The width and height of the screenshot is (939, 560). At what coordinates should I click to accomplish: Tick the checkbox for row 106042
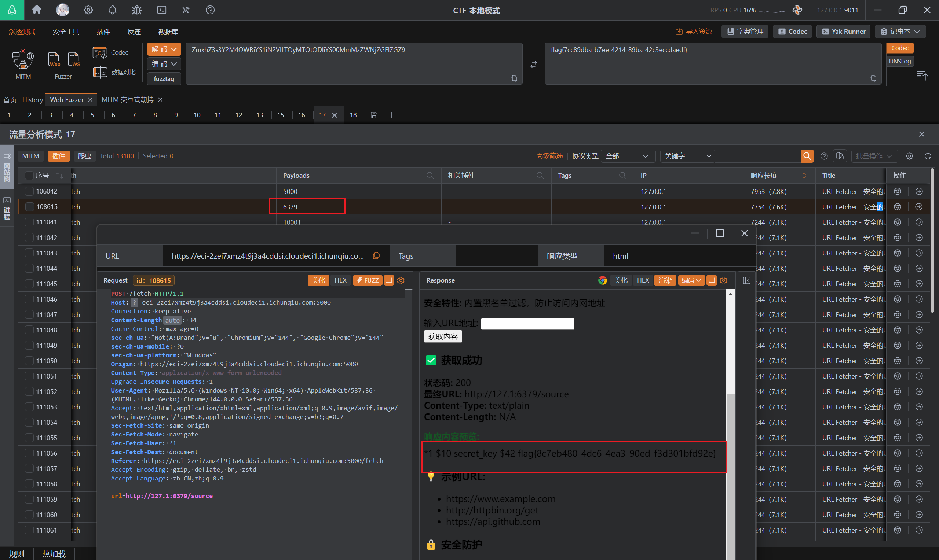(x=29, y=191)
